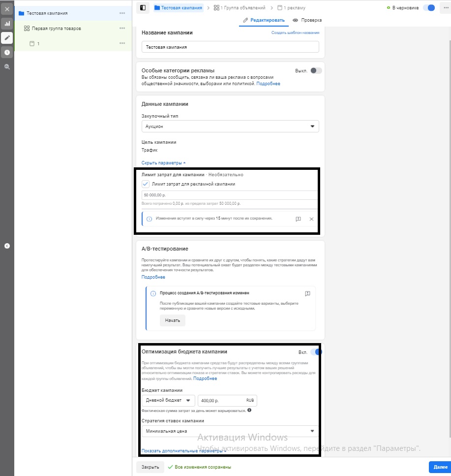Image resolution: width=451 pixels, height=476 pixels.
Task: Select the pencil edit icon in sidebar
Action: (7, 38)
